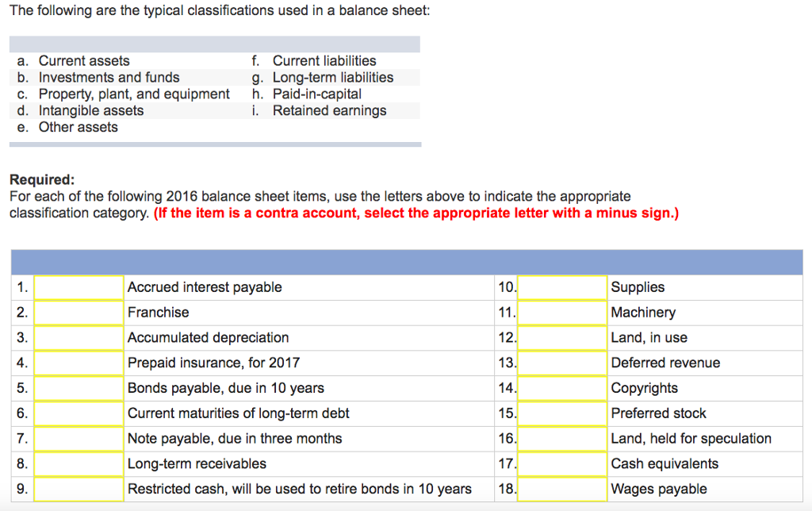
Task: Select the answer field for Restricted cash item
Action: tap(78, 490)
